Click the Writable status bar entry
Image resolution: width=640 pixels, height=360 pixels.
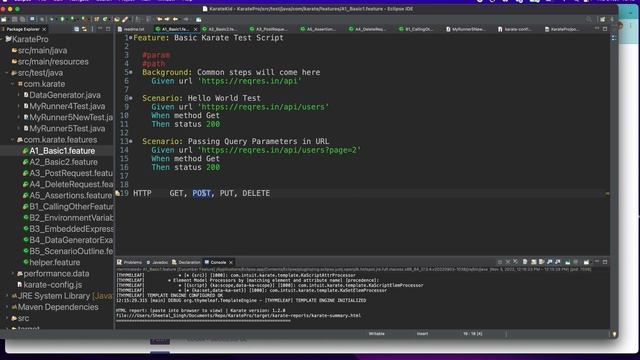point(376,334)
